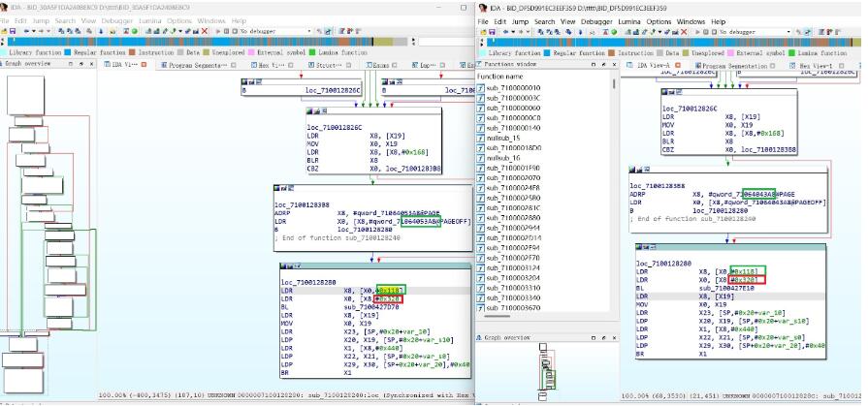
Task: Click the save icon in left IDA toolbar
Action: (14, 31)
